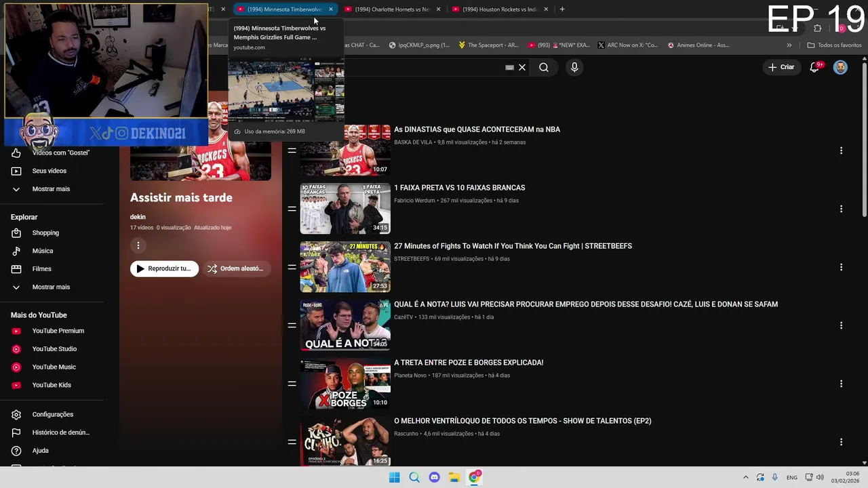Open options for As DINASTIAS video

tap(841, 150)
